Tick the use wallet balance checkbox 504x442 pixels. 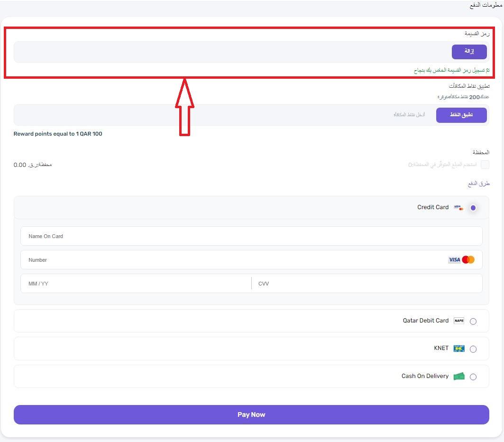[x=485, y=165]
